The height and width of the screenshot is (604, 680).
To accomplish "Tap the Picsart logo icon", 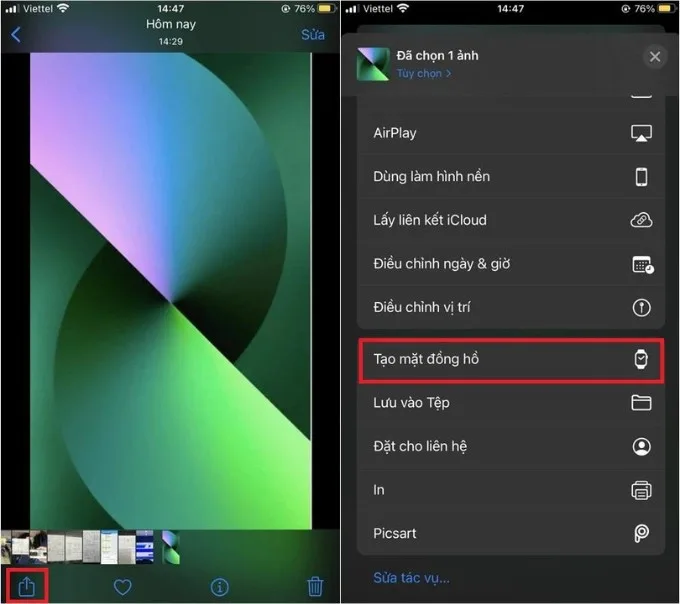I will 641,533.
